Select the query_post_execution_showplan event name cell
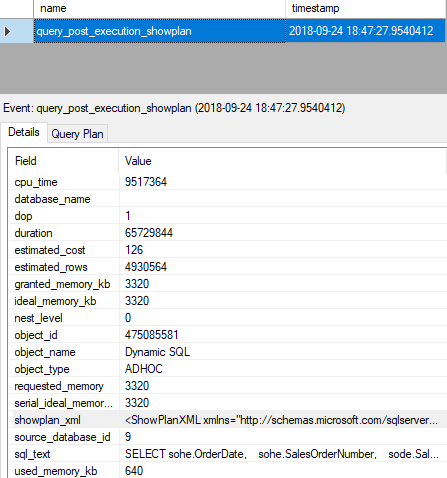Image resolution: width=447 pixels, height=478 pixels. pyautogui.click(x=160, y=31)
